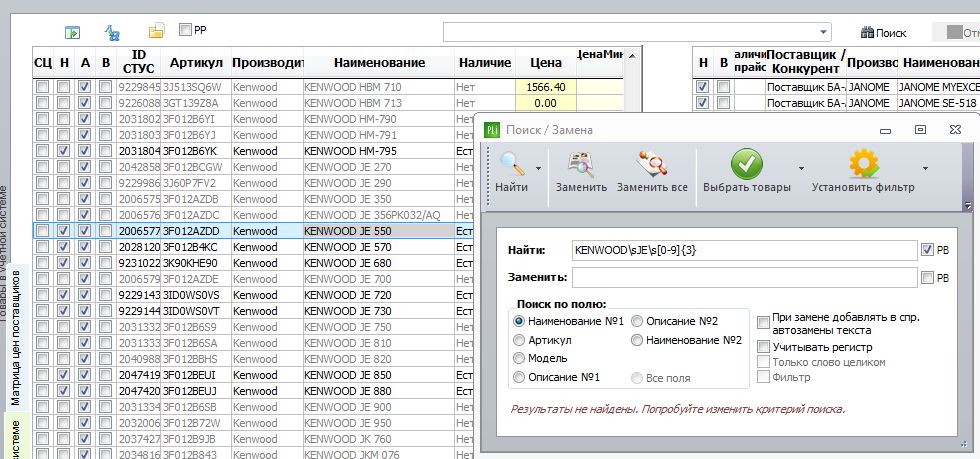This screenshot has height=459, width=980.
Task: Click the blue sort icon above the table
Action: (x=112, y=32)
